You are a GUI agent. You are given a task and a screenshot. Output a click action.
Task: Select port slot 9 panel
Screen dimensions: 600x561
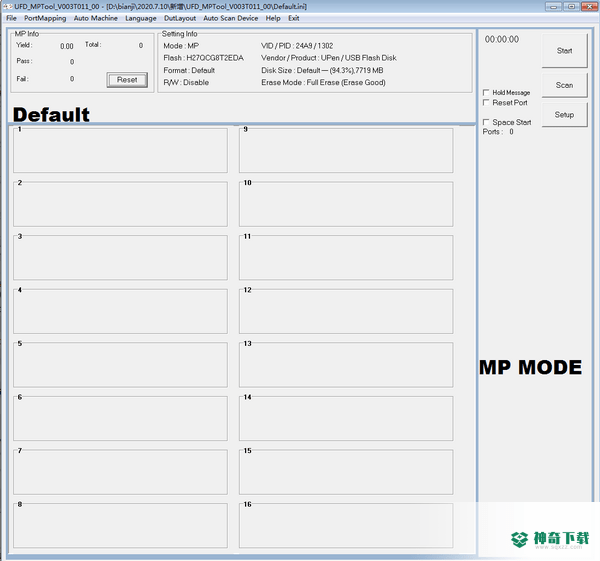[x=346, y=150]
